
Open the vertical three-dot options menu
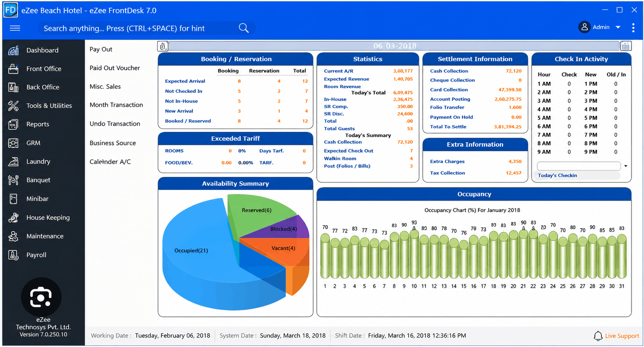633,28
